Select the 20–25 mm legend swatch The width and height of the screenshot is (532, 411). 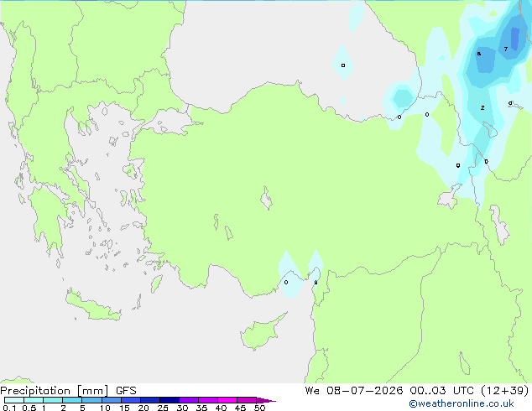[x=150, y=400]
